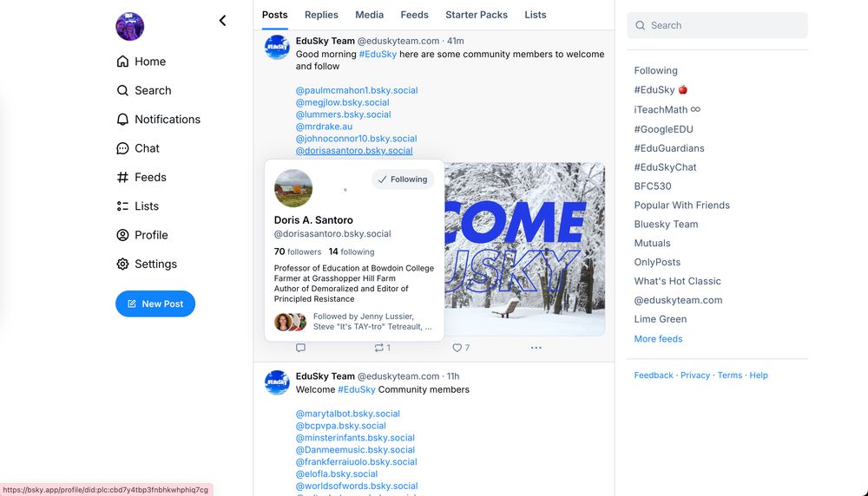Image resolution: width=868 pixels, height=496 pixels.
Task: Click the Settings gear icon
Action: [x=122, y=264]
